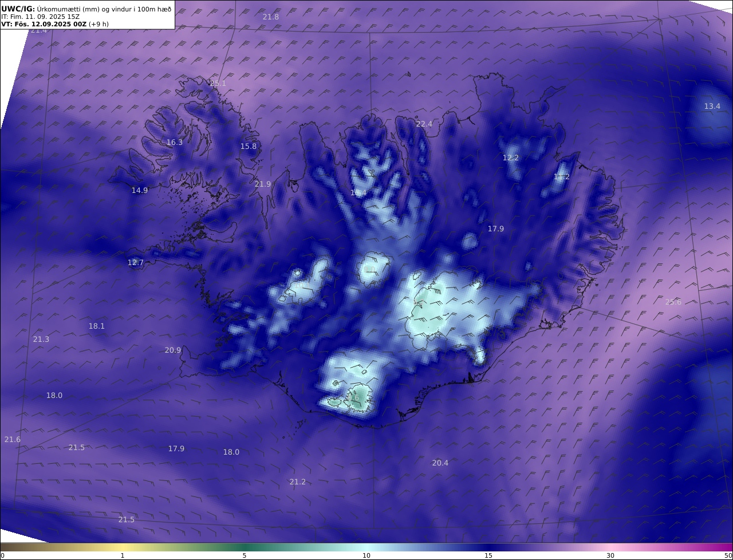Select the 14.9 value label
Screen dimensions: 733x560
click(140, 190)
